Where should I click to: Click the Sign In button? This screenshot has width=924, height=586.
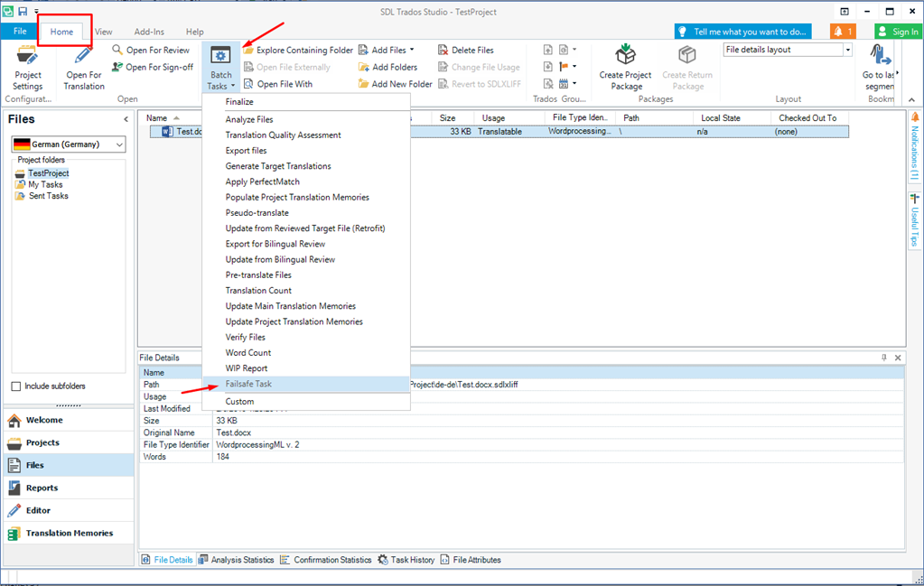897,32
